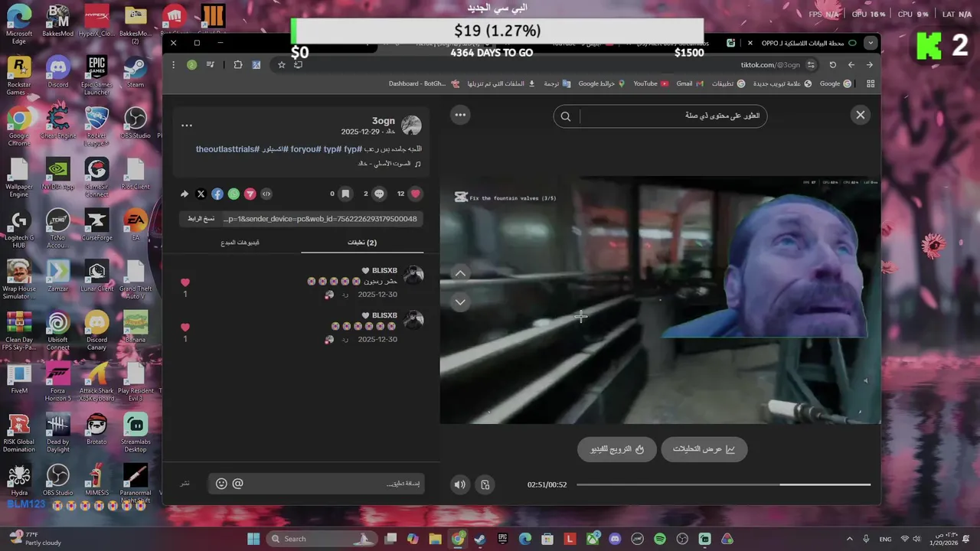This screenshot has height=551, width=980.
Task: Seek within the video progress bar
Action: (724, 484)
